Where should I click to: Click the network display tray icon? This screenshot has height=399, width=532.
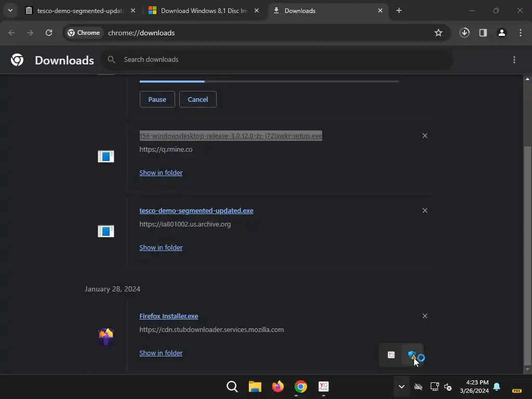pos(434,387)
